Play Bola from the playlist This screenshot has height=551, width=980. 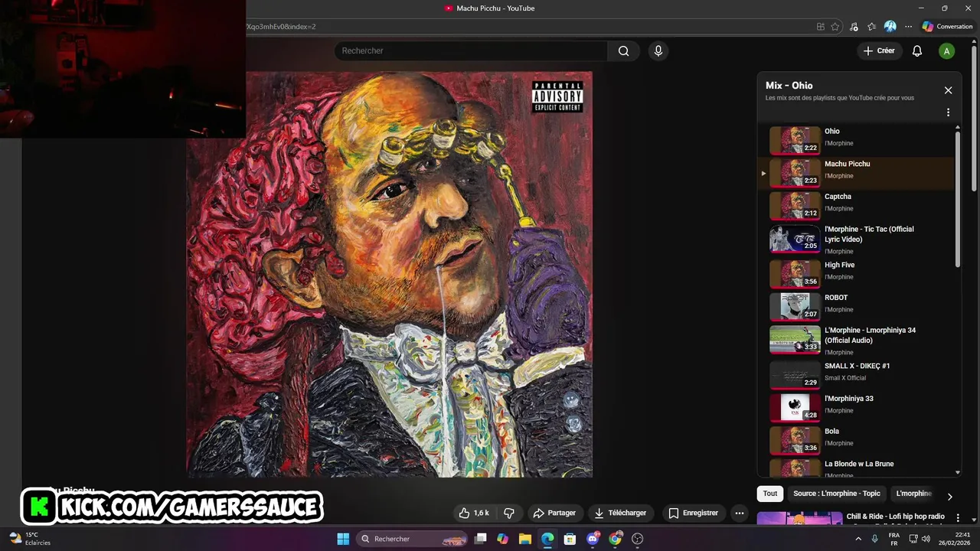[x=857, y=440]
